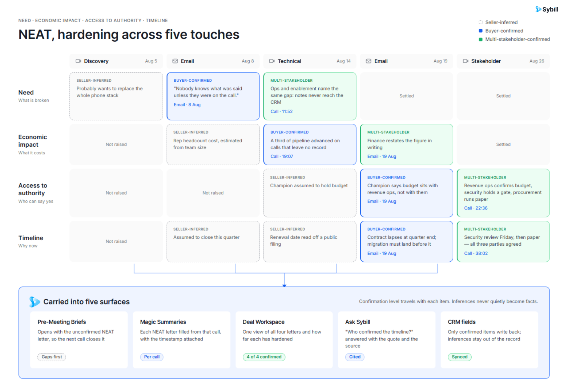Viewport: 568px width, 392px height.
Task: Click the envelope icon in the Aug 8 Email header
Action: 175,61
